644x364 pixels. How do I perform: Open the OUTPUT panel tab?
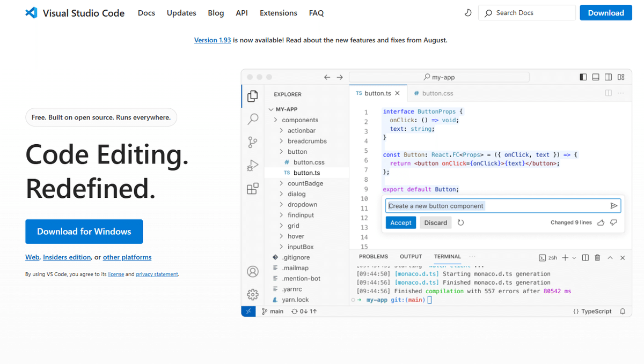coord(411,257)
